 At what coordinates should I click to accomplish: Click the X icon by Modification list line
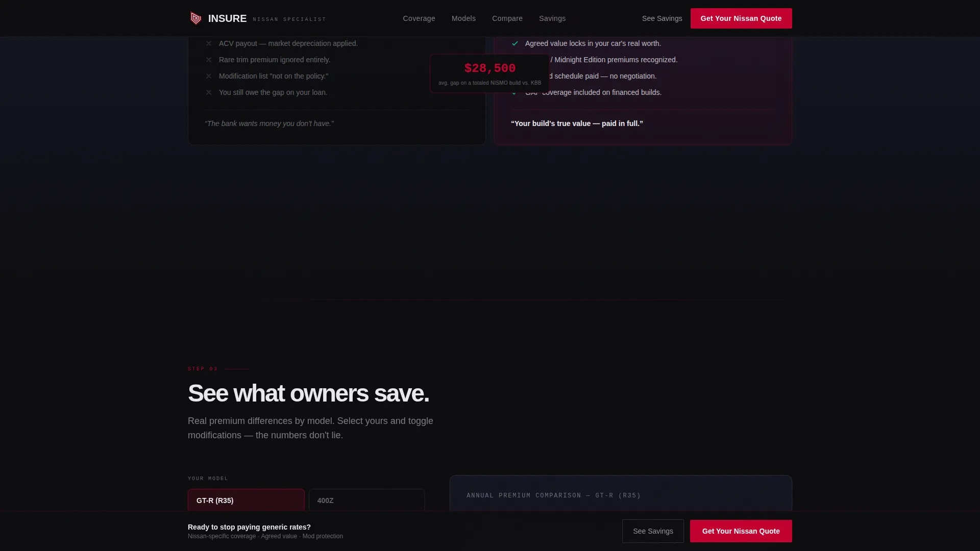pyautogui.click(x=209, y=76)
